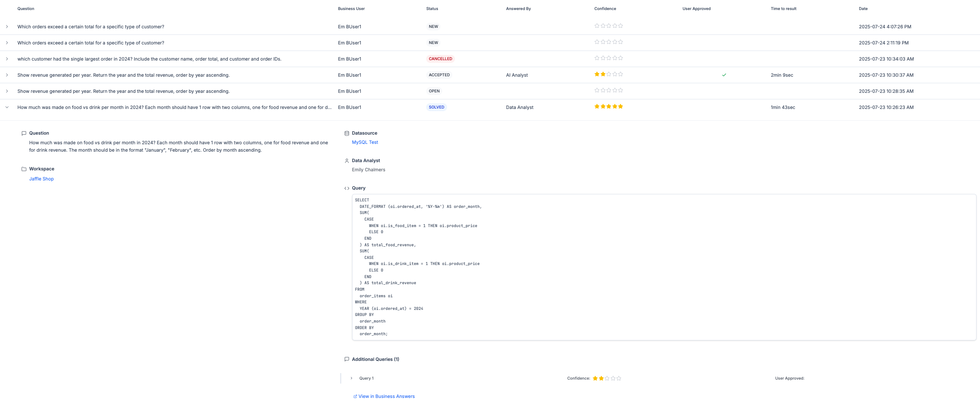Viewport: 980px width, 401px height.
Task: Open the MySQL Test datasource link
Action: pyautogui.click(x=365, y=143)
